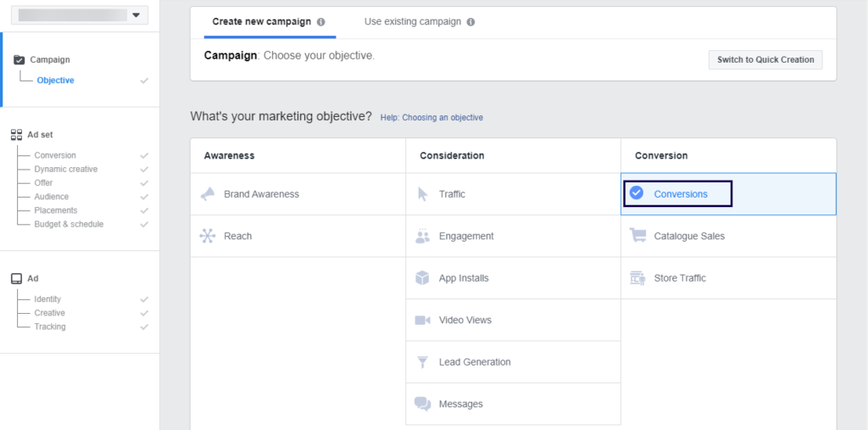Click the Messages chat bubbles icon
The height and width of the screenshot is (430, 868).
tap(423, 405)
